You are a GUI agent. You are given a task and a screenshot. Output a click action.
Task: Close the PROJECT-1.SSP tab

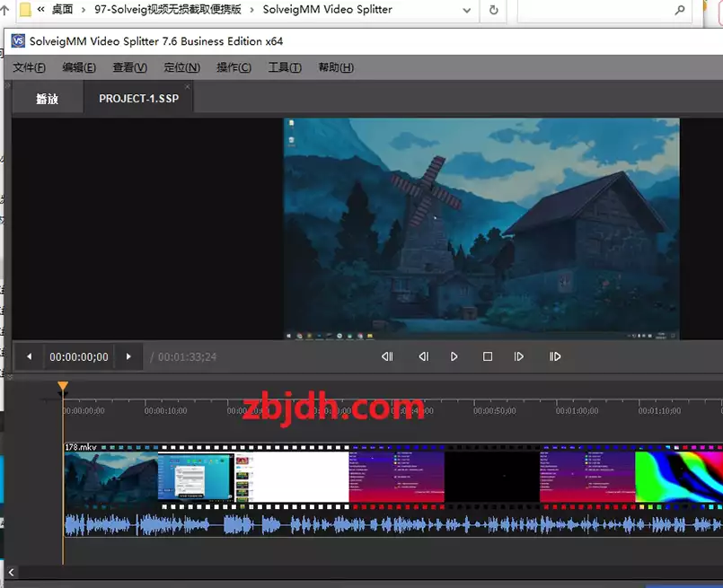187,86
